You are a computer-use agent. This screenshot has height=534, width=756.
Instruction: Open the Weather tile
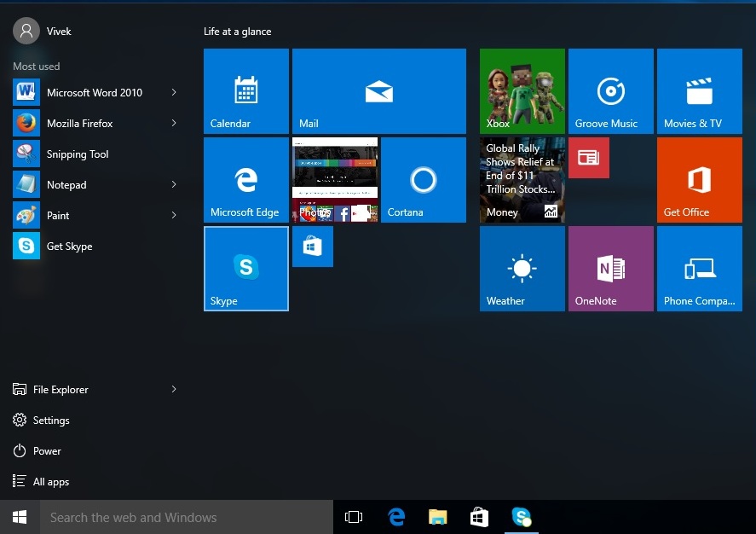[522, 269]
